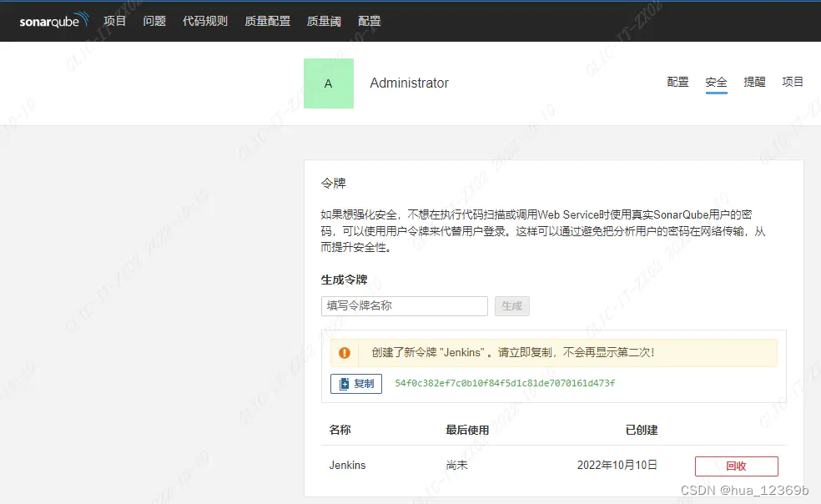This screenshot has width=821, height=504.
Task: Click the clipboard icon on the 复制 button
Action: coord(344,384)
